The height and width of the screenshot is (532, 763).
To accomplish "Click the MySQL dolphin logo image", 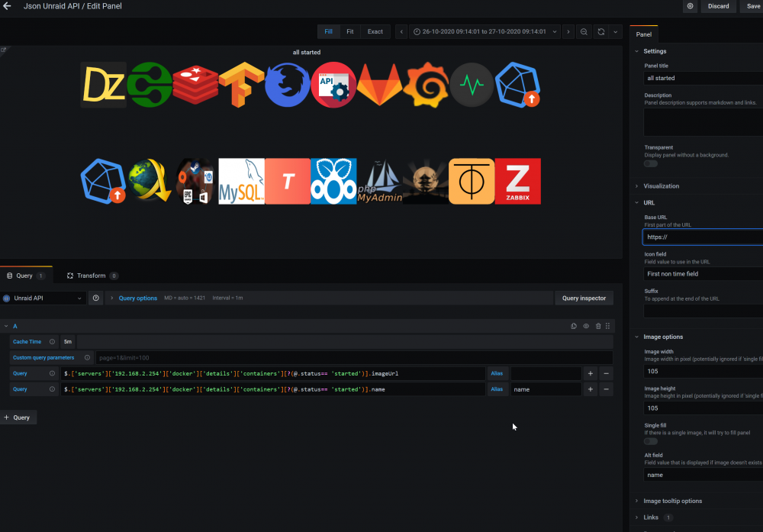I will tap(241, 181).
